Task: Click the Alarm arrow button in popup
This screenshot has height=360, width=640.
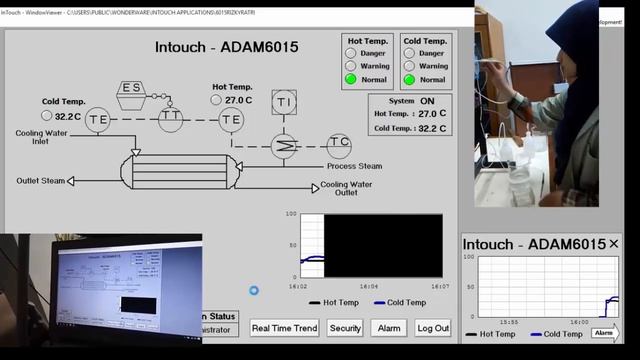Action: (605, 333)
